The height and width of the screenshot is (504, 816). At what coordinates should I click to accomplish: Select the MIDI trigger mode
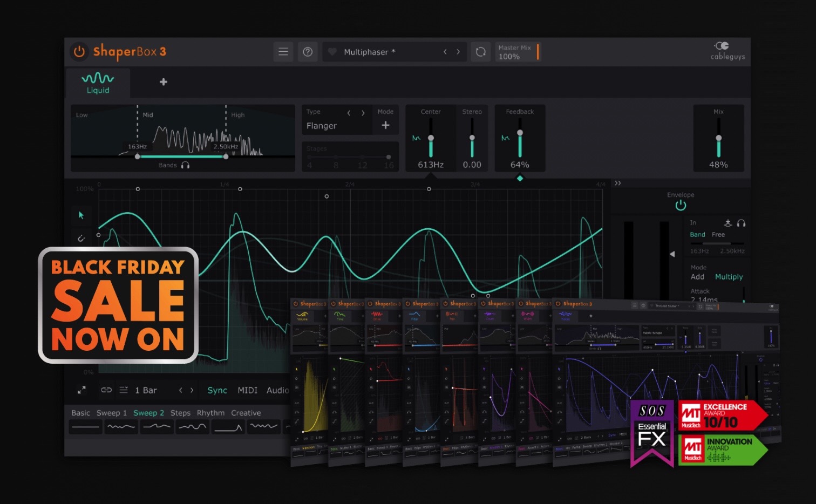[247, 390]
